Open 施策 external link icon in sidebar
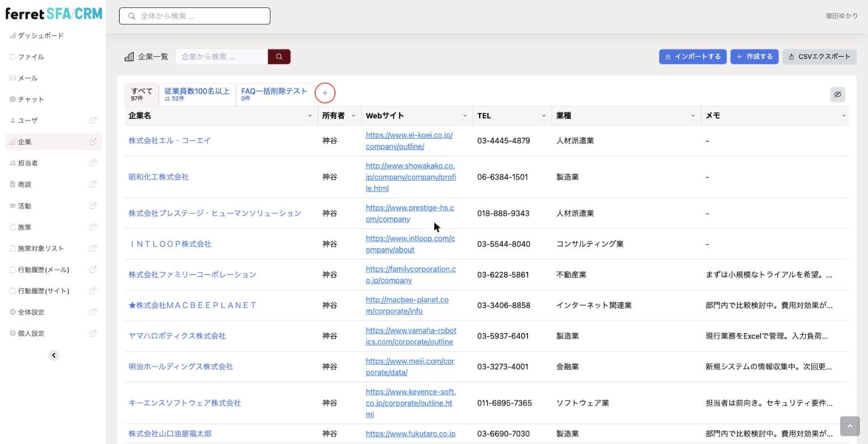This screenshot has width=868, height=444. pyautogui.click(x=93, y=227)
